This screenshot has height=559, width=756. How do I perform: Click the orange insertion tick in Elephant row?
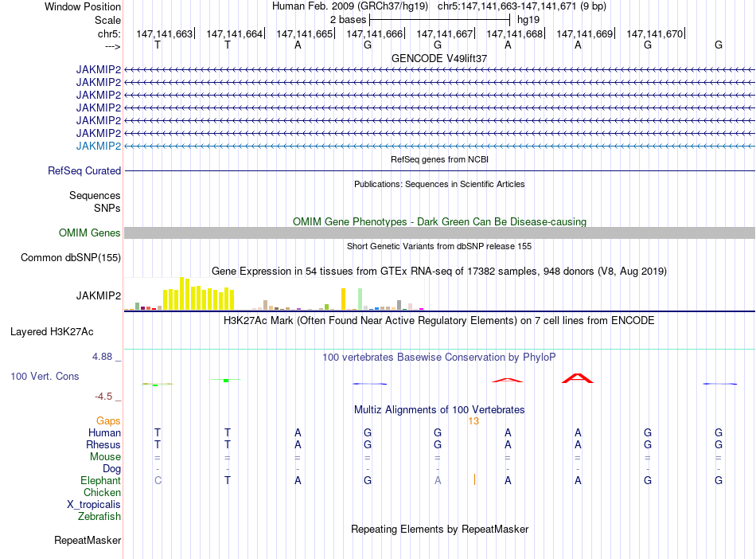pos(474,480)
